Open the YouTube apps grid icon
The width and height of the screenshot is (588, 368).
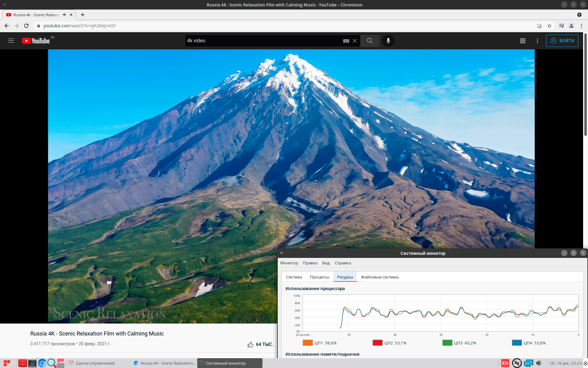coord(523,41)
